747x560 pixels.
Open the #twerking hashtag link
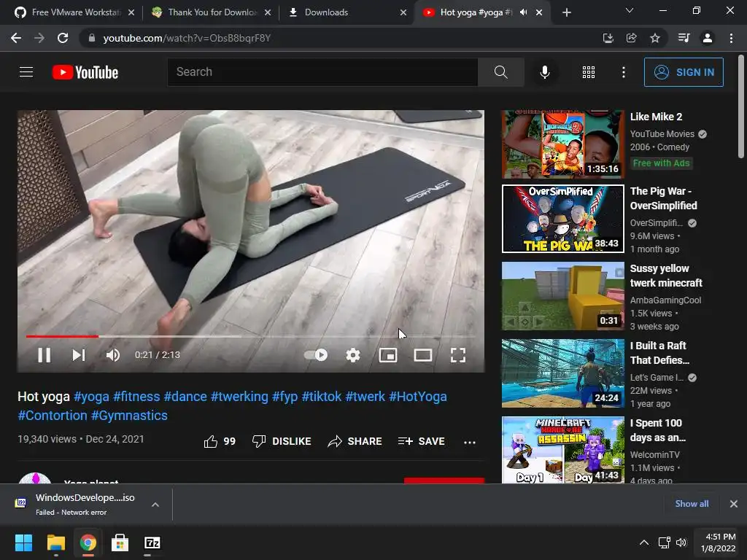(239, 396)
